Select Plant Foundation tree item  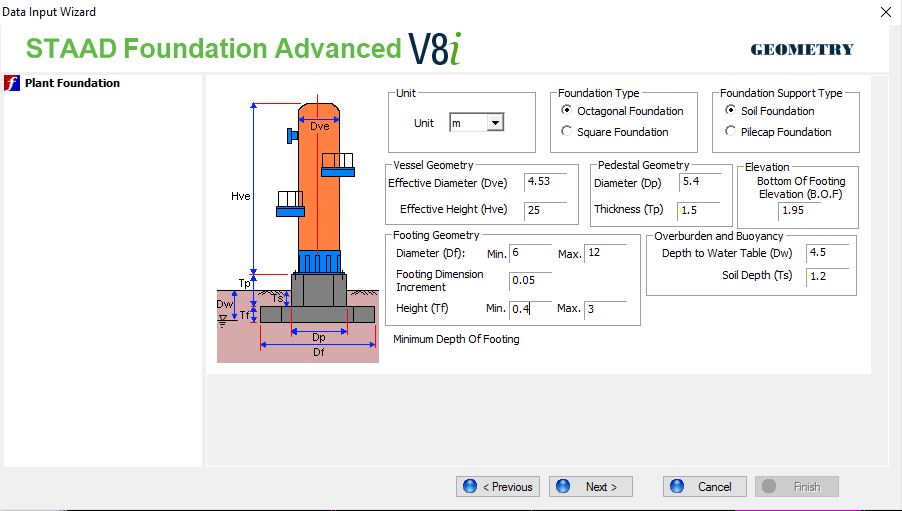pyautogui.click(x=72, y=83)
